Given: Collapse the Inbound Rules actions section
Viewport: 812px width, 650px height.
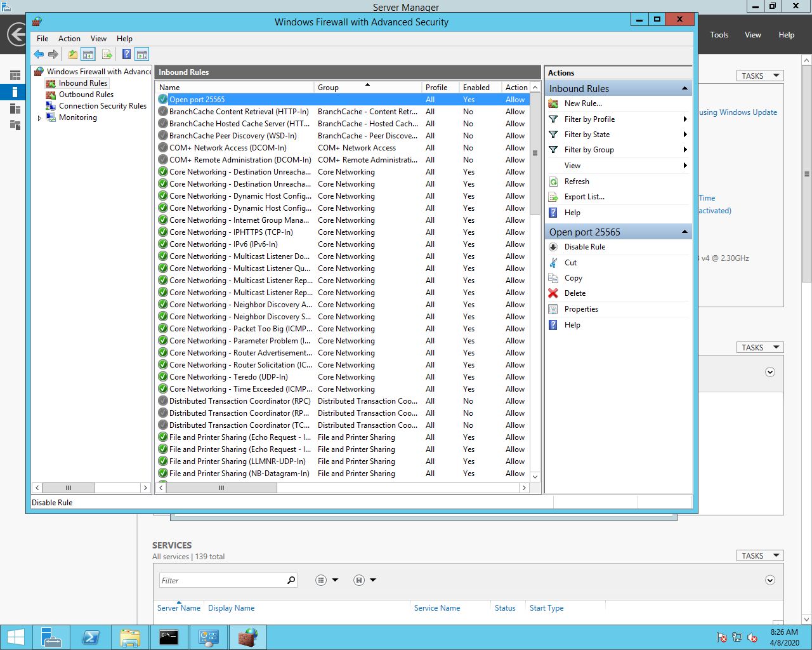Looking at the screenshot, I should click(x=684, y=89).
